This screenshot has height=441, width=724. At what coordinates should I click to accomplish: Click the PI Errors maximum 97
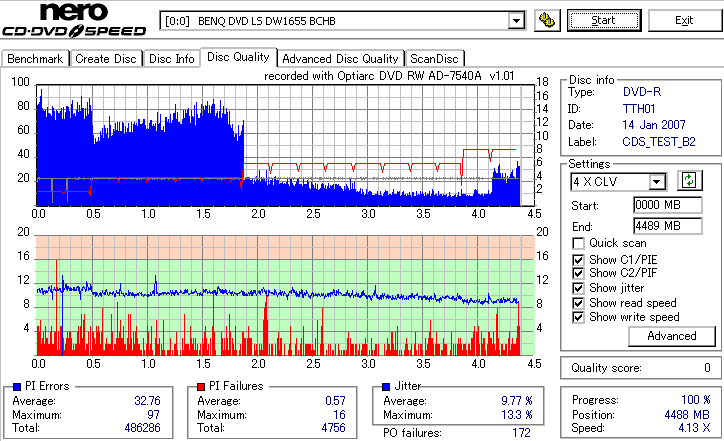tap(153, 415)
